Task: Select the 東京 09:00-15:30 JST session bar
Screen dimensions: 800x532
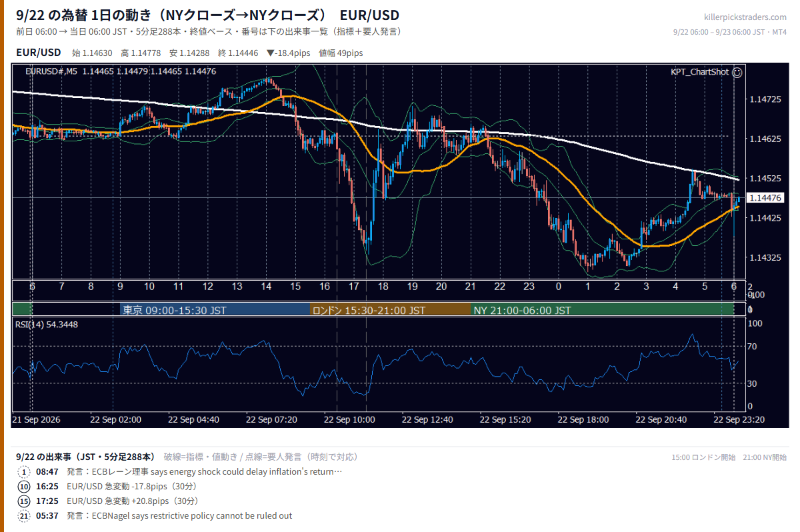Action: click(215, 310)
